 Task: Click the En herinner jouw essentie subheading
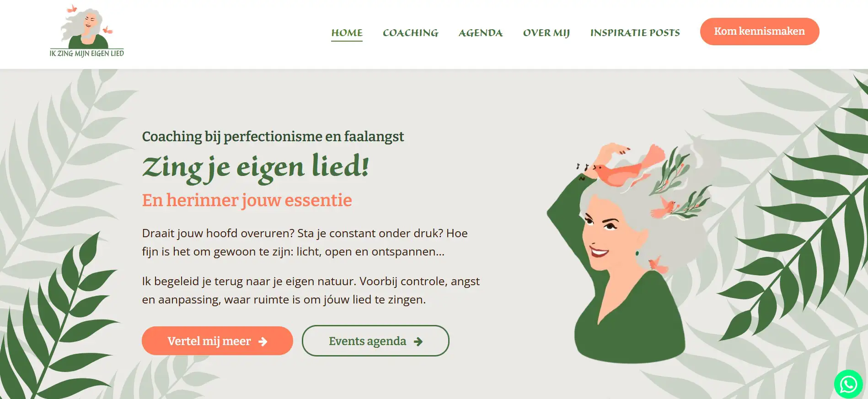(x=247, y=200)
